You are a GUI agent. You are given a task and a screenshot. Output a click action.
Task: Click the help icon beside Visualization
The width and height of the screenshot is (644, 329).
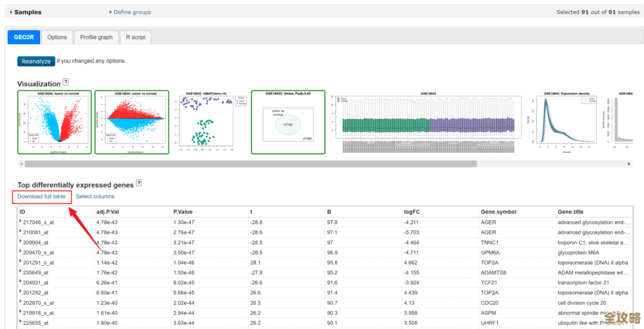pyautogui.click(x=66, y=82)
